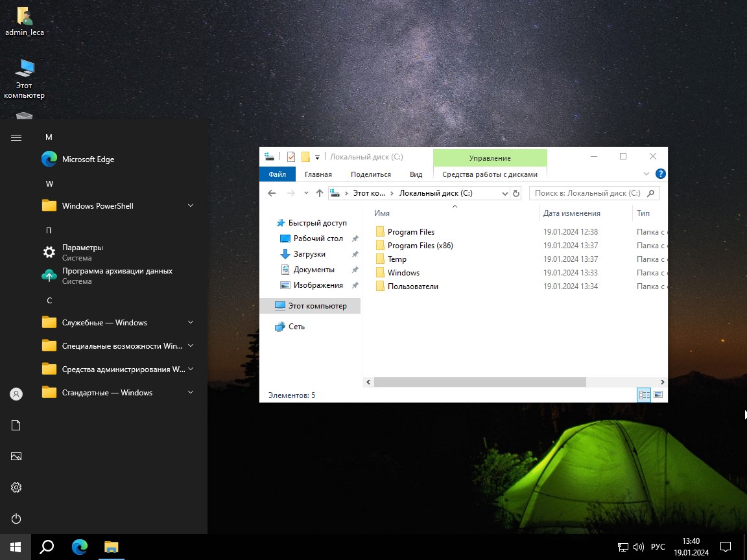The height and width of the screenshot is (560, 747).
Task: Click the taskbar search magnifier icon
Action: pos(47,546)
